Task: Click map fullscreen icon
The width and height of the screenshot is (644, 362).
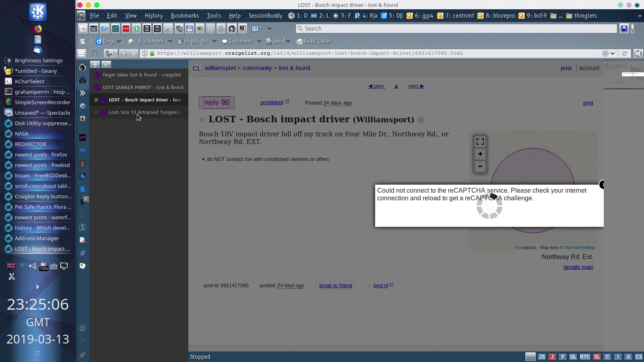Action: pos(480,142)
